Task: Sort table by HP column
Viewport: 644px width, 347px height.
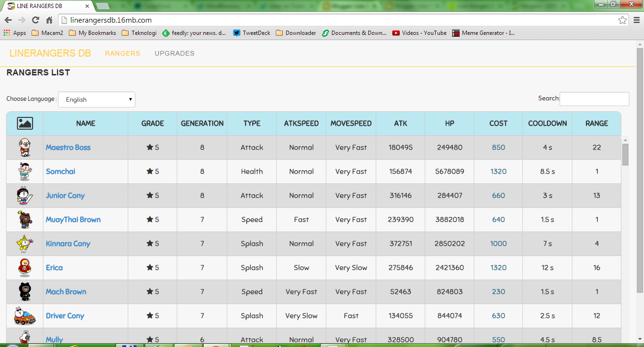Action: [x=450, y=124]
